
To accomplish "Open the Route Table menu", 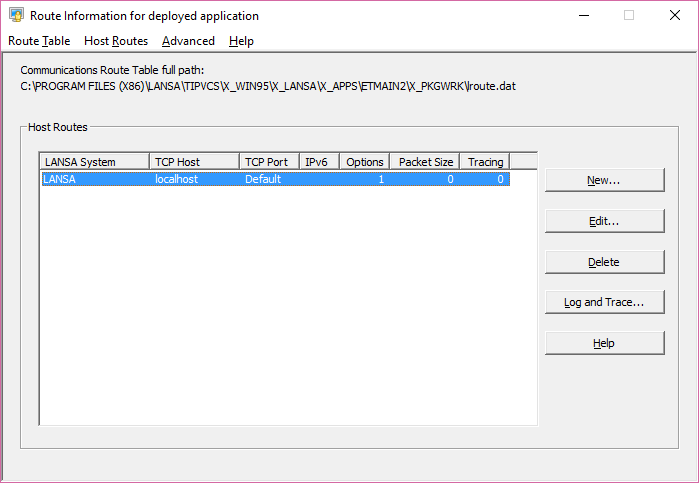I will point(39,41).
